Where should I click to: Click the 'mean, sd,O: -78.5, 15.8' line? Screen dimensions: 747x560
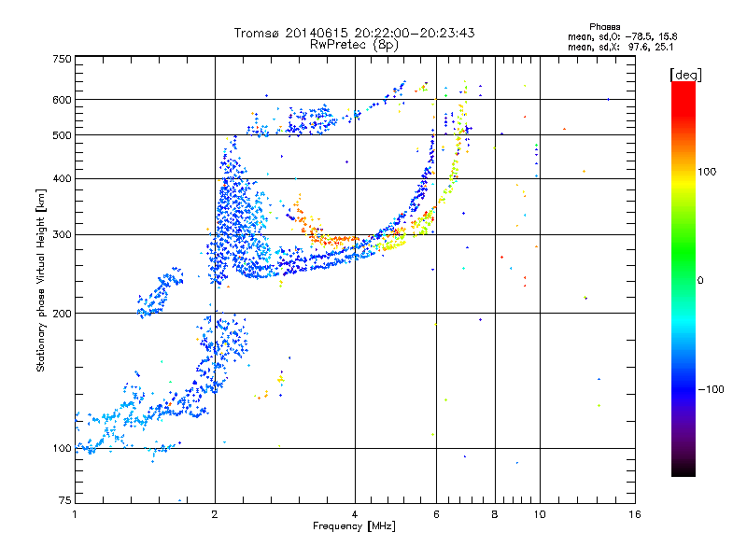coord(622,36)
